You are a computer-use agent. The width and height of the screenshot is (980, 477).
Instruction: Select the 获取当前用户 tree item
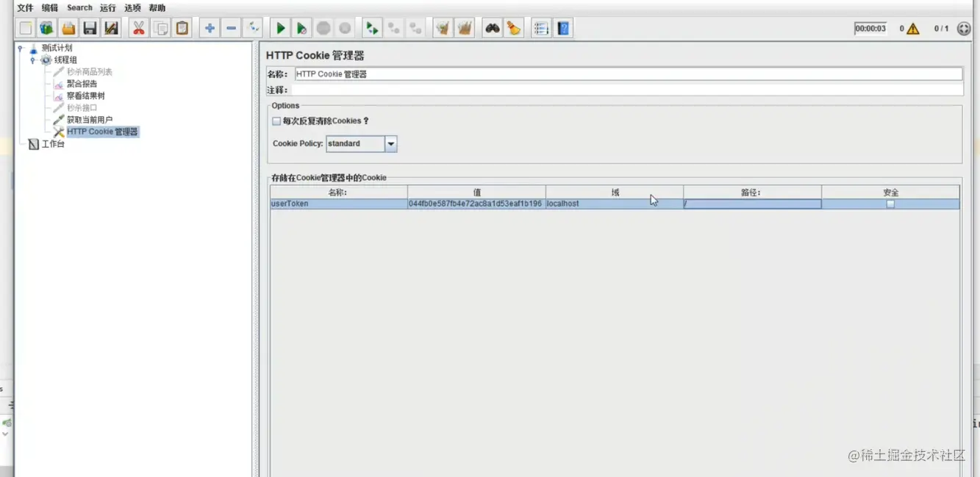(x=90, y=120)
